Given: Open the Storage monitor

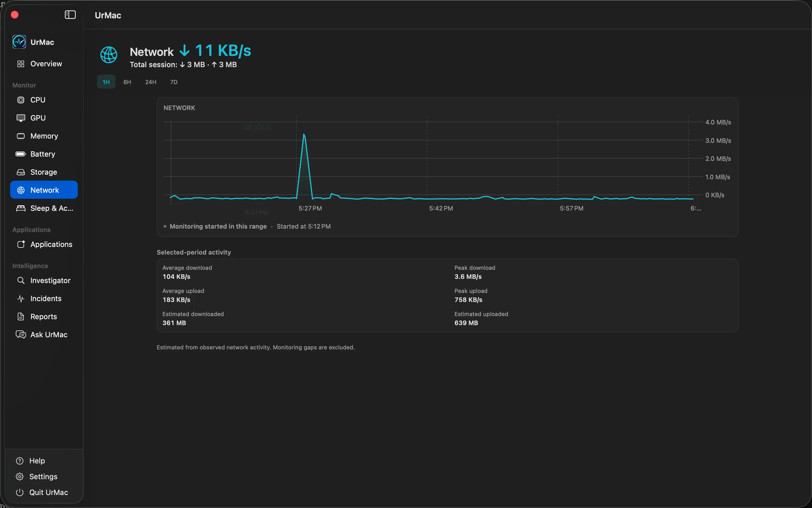Looking at the screenshot, I should pos(44,172).
